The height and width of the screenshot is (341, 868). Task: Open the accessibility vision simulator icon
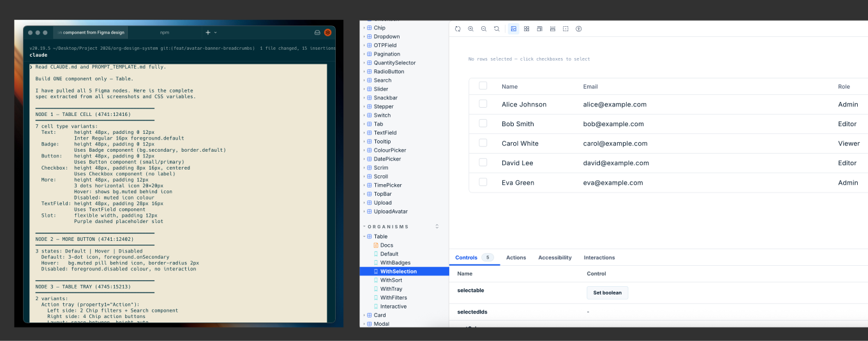(579, 29)
